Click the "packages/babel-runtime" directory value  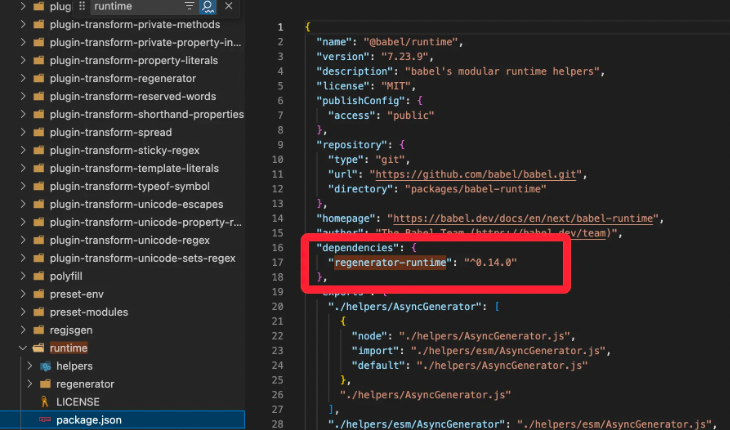point(475,189)
